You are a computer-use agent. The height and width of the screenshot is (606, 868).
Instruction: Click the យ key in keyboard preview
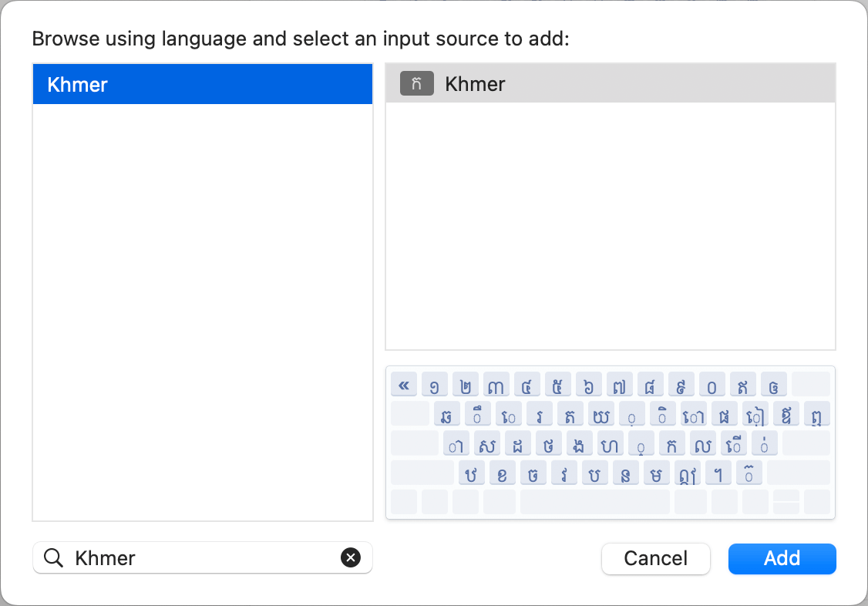pyautogui.click(x=601, y=414)
